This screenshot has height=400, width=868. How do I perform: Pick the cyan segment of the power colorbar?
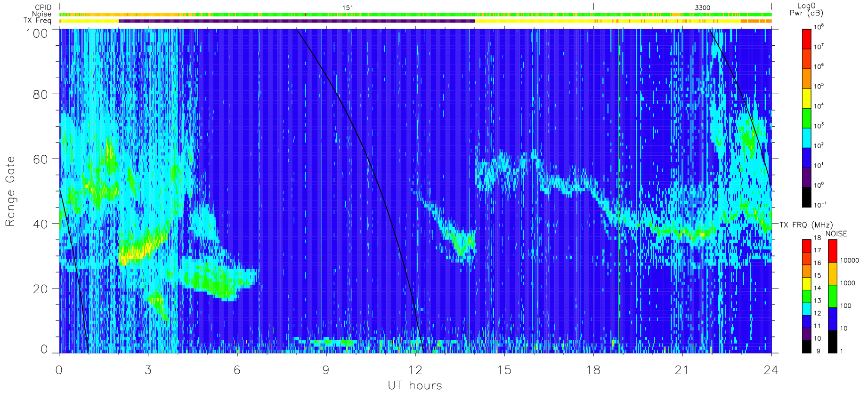tap(807, 137)
